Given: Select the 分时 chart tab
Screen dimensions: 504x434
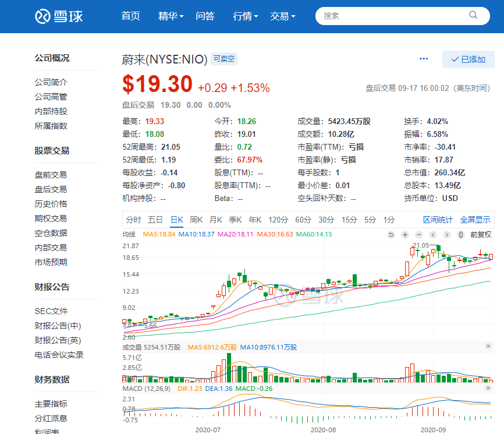Looking at the screenshot, I should (x=133, y=220).
